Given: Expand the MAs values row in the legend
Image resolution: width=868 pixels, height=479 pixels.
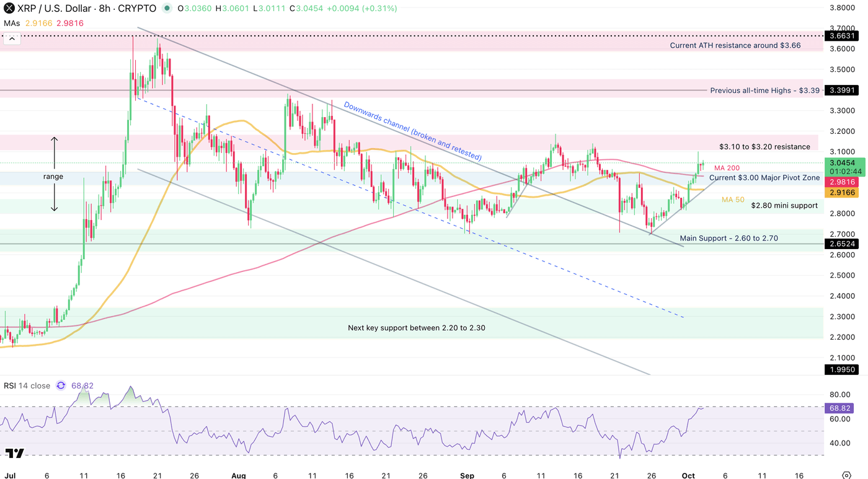Looking at the screenshot, I should pos(12,22).
